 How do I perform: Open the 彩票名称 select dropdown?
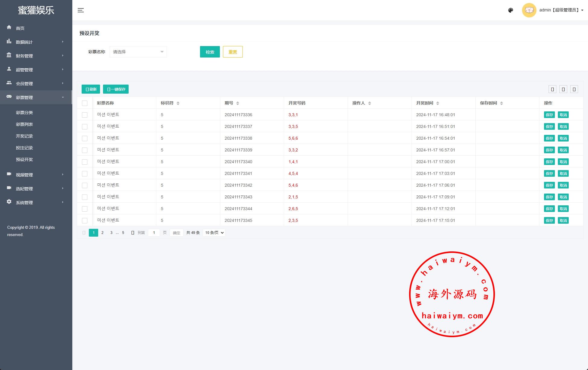pos(138,52)
